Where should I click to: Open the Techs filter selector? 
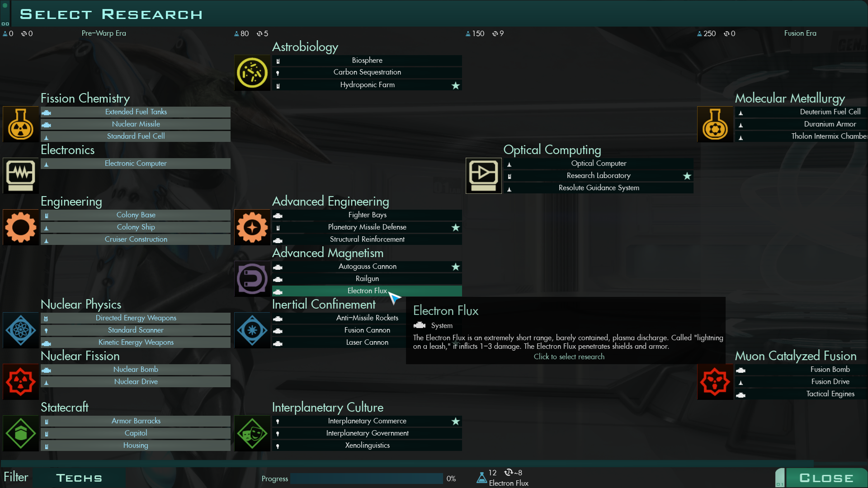tap(79, 478)
